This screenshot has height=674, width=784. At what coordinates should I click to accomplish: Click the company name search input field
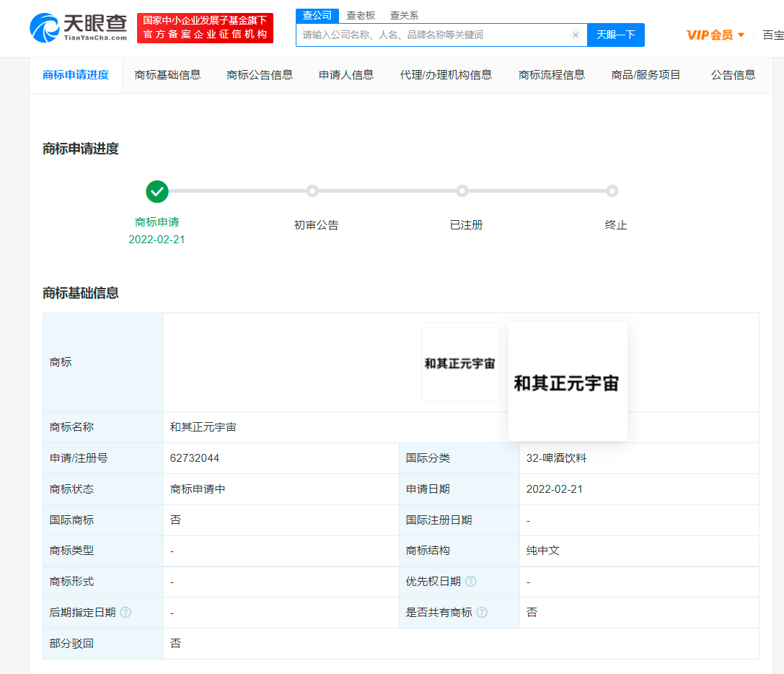tap(433, 35)
